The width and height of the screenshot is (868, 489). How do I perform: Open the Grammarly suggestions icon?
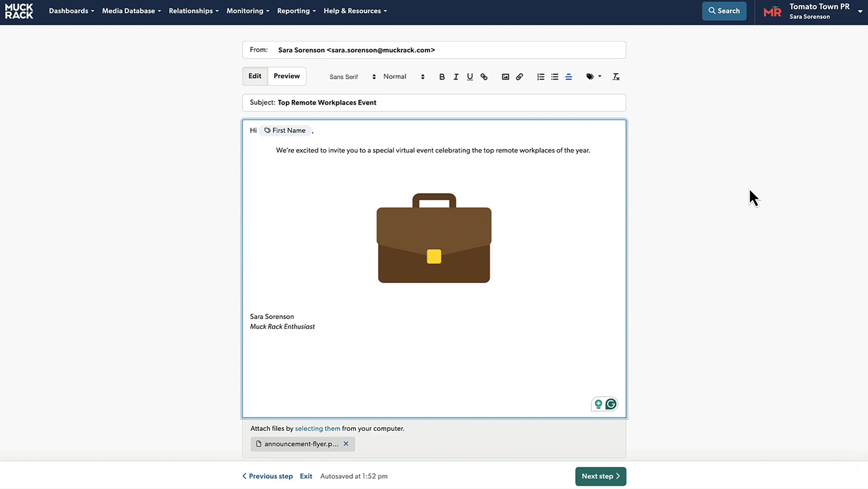click(x=611, y=404)
